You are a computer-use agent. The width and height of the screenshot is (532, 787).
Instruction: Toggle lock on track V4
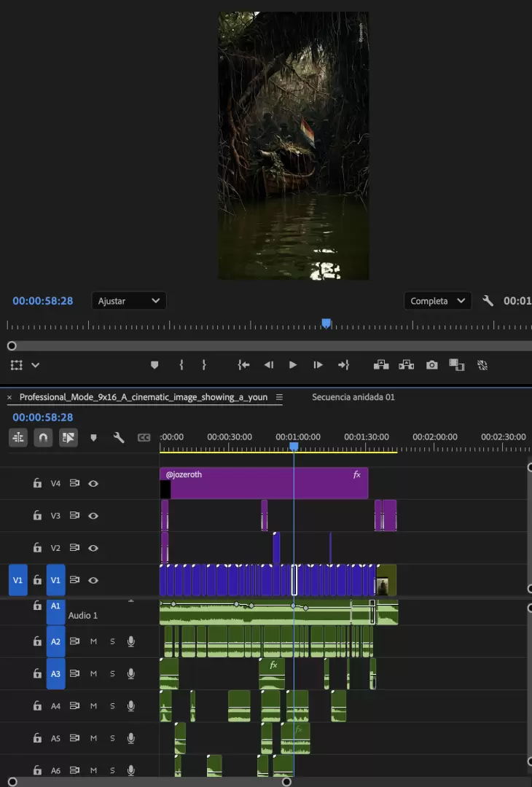(37, 483)
